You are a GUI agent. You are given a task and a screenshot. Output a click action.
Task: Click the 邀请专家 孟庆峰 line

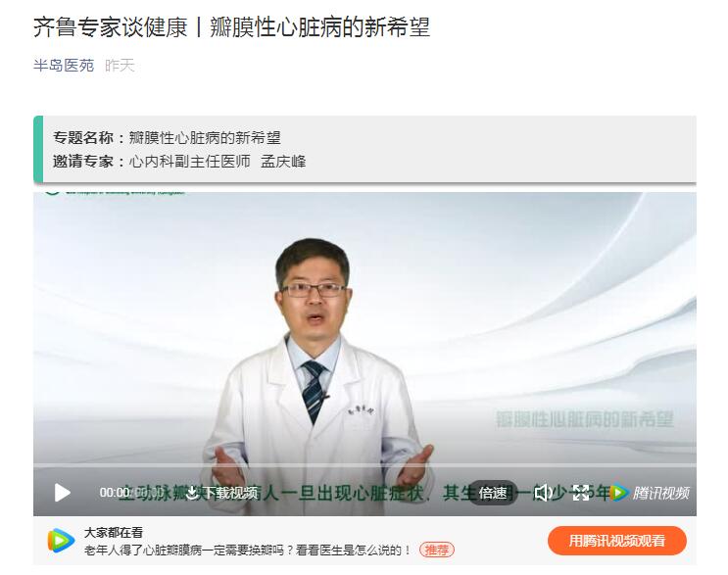point(179,162)
